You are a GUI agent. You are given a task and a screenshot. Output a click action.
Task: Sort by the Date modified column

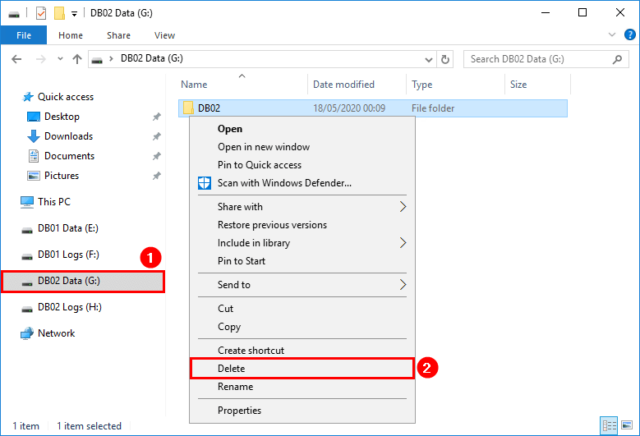click(x=344, y=85)
